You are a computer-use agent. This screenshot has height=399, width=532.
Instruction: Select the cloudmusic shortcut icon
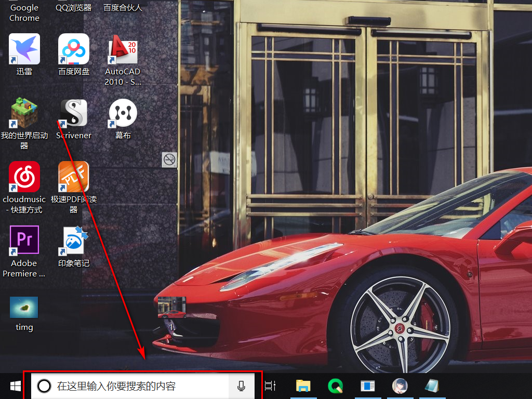pos(24,177)
